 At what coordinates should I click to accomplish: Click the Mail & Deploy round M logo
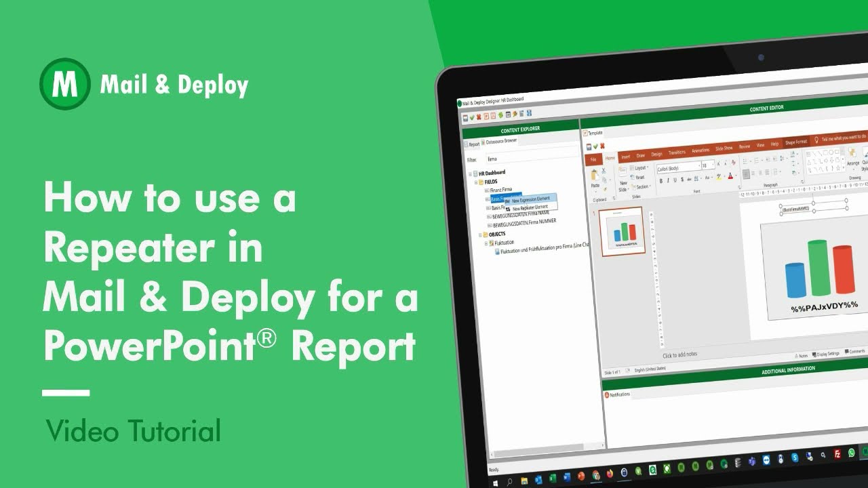pos(65,84)
